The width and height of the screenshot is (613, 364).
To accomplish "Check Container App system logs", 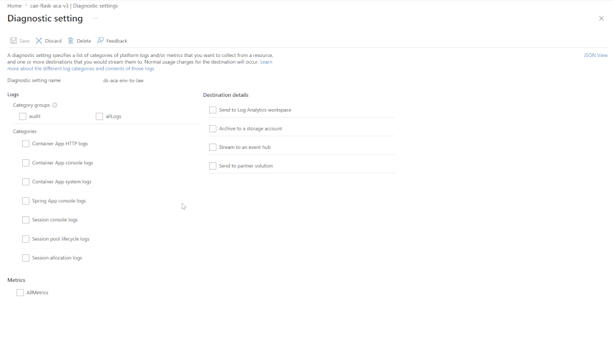I will (26, 181).
